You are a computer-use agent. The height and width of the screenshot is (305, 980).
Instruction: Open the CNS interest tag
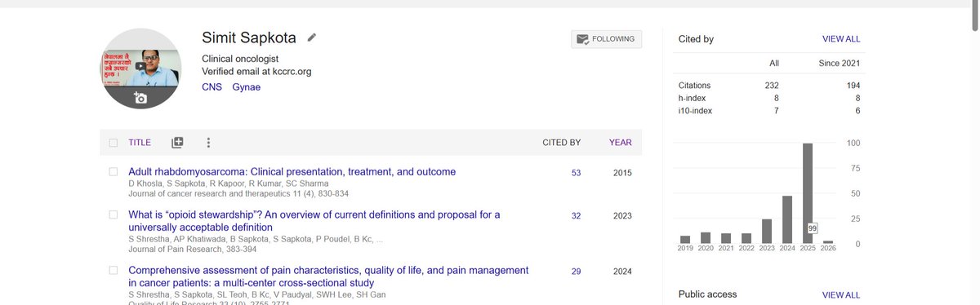[x=212, y=86]
